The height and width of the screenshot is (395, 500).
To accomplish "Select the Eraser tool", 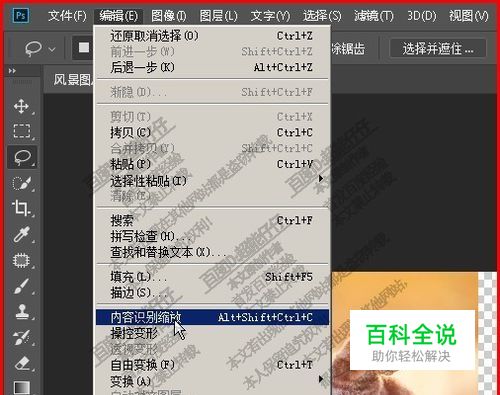I will click(x=21, y=363).
